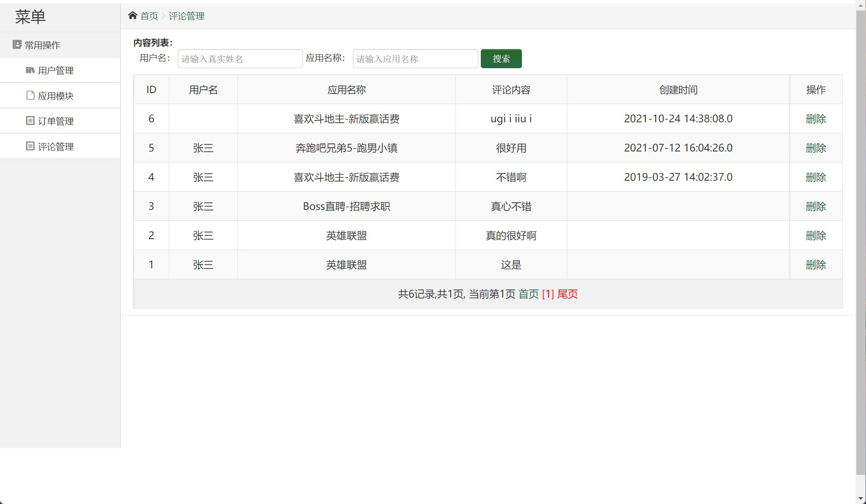
Task: Click the 搜索 button
Action: point(501,58)
